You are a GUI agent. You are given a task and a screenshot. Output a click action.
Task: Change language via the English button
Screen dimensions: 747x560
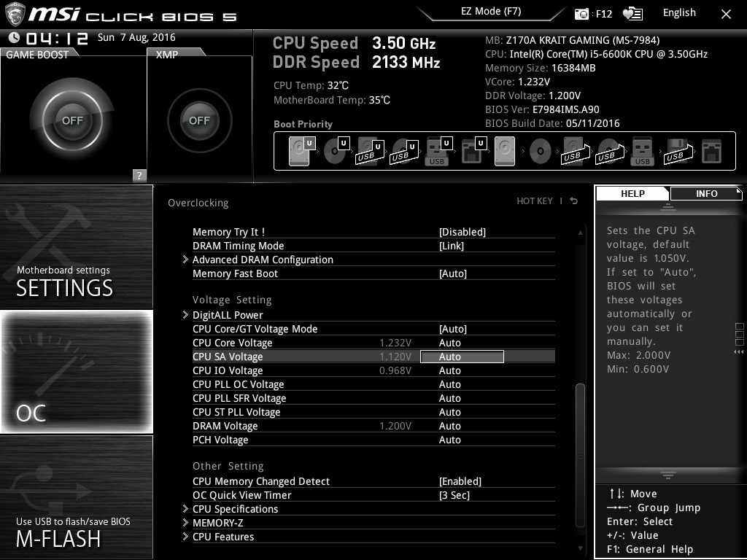coord(679,13)
